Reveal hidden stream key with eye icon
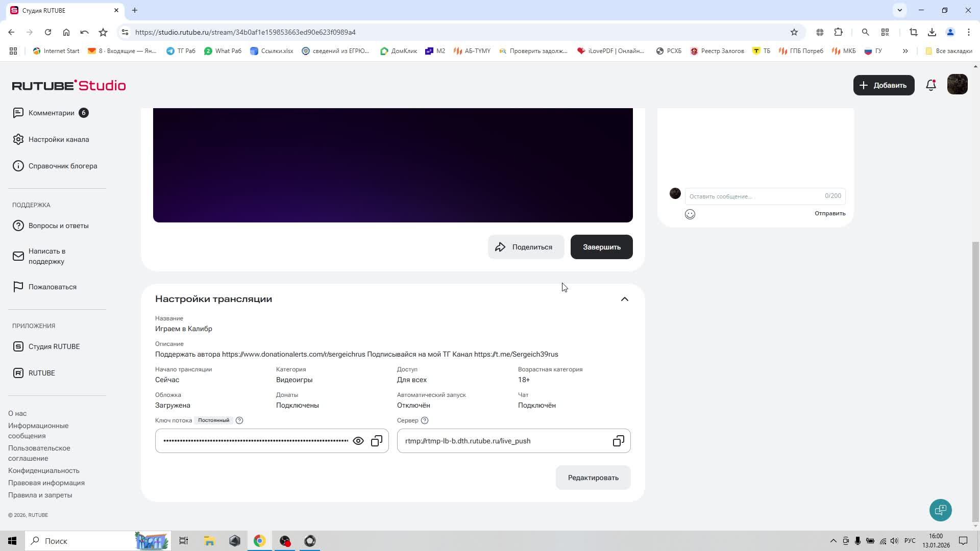Image resolution: width=980 pixels, height=551 pixels. (358, 441)
